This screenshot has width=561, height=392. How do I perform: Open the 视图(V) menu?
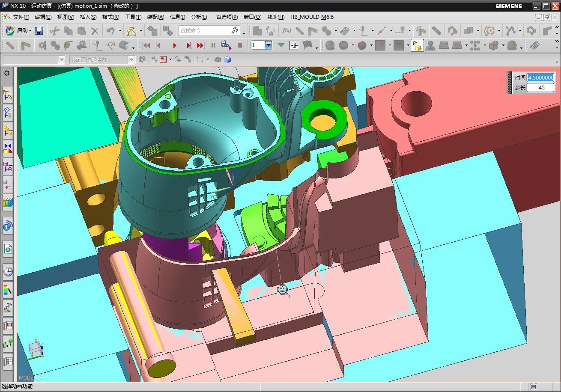[66, 17]
